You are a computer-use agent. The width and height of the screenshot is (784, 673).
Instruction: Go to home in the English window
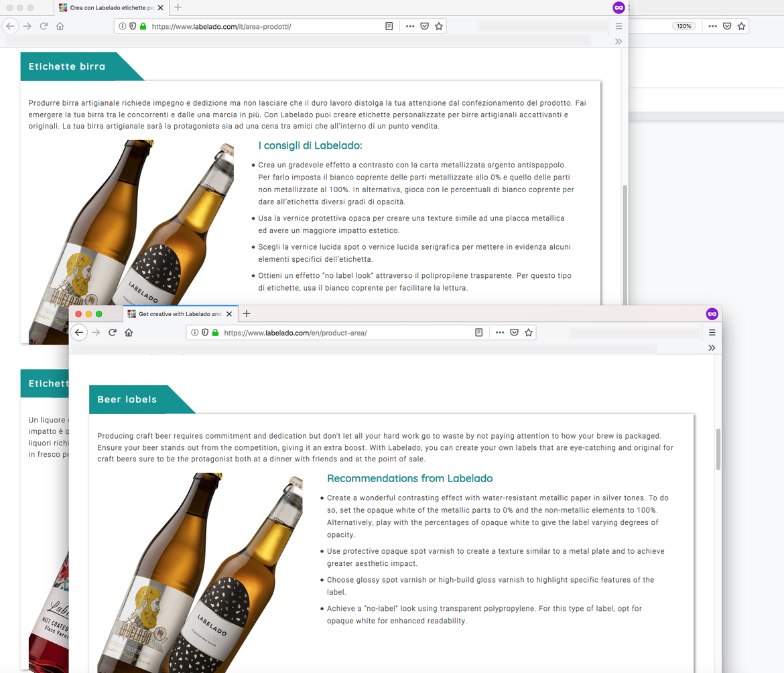129,333
